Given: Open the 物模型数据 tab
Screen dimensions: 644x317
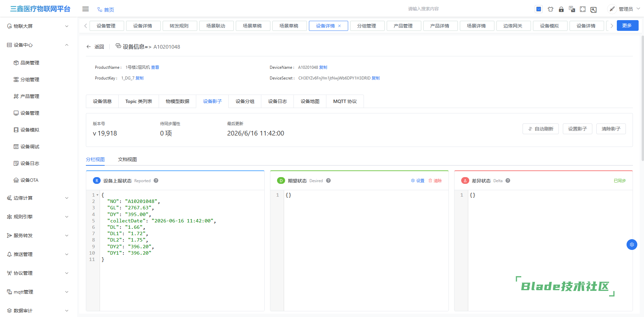Looking at the screenshot, I should point(177,101).
